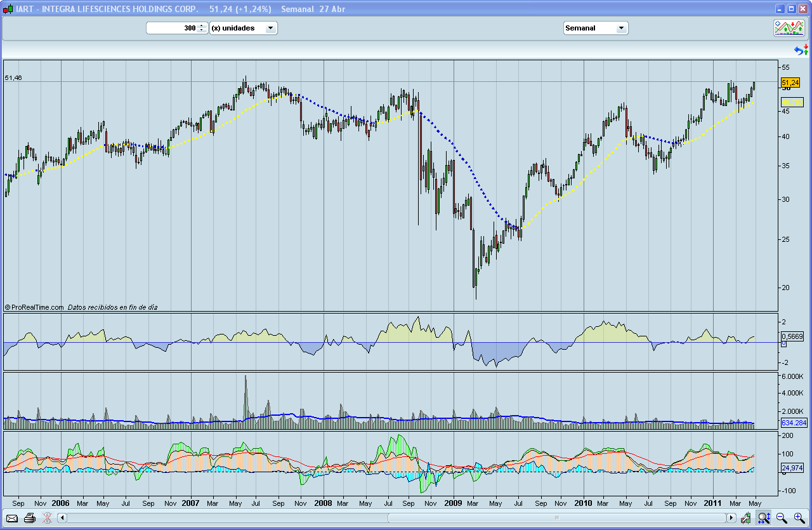Viewport: 812px width, 530px height.
Task: Minimize the chart window
Action: click(780, 9)
